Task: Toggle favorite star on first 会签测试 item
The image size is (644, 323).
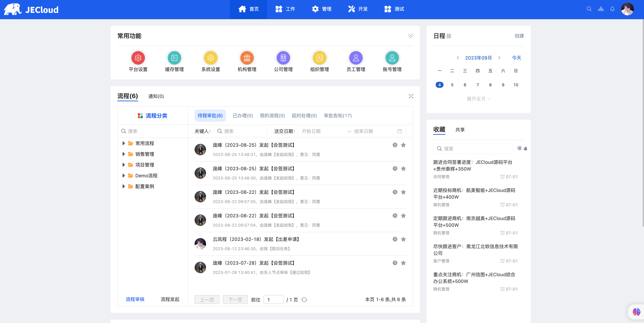Action: [403, 145]
